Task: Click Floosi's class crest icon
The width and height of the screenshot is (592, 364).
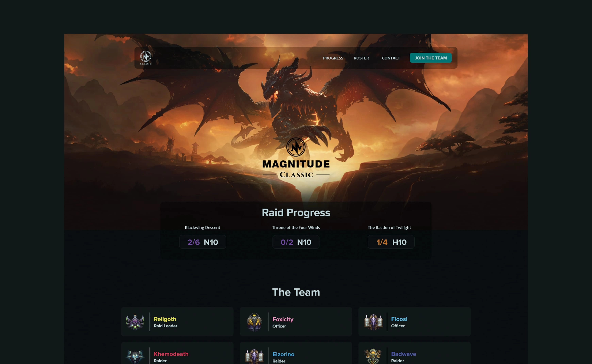Action: point(373,322)
